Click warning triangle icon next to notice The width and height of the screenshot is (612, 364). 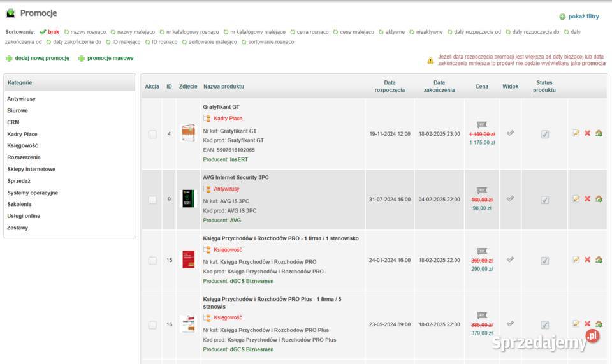click(430, 61)
